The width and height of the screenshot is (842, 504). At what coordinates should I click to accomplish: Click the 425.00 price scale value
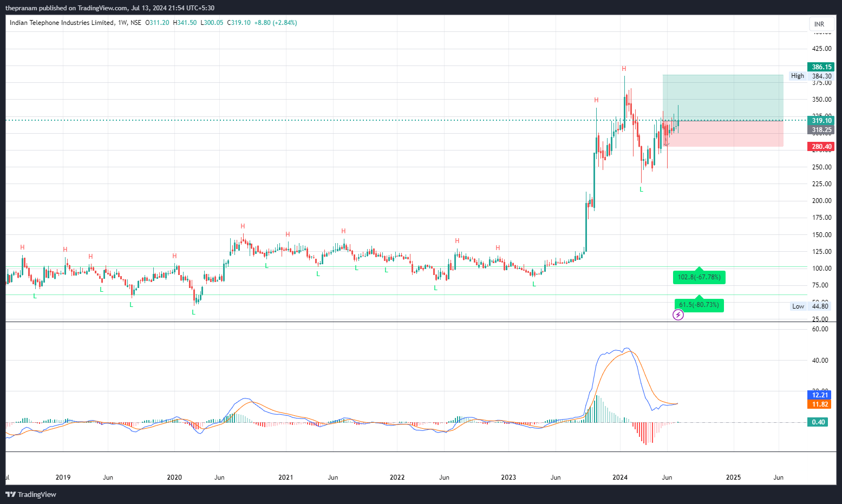[x=821, y=49]
